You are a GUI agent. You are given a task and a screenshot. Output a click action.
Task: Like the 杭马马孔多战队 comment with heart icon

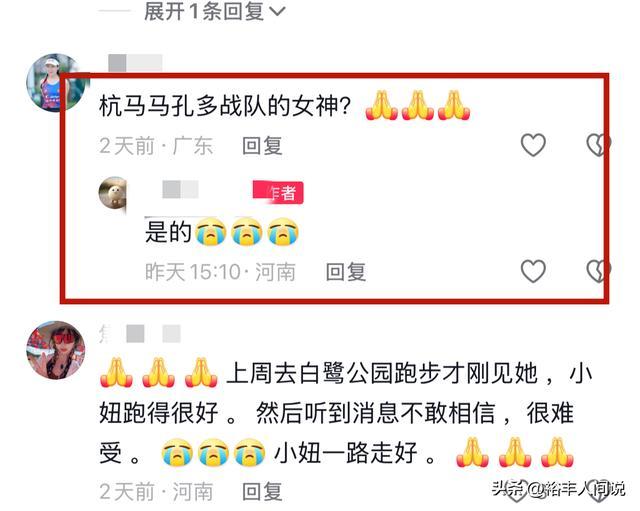pos(533,144)
